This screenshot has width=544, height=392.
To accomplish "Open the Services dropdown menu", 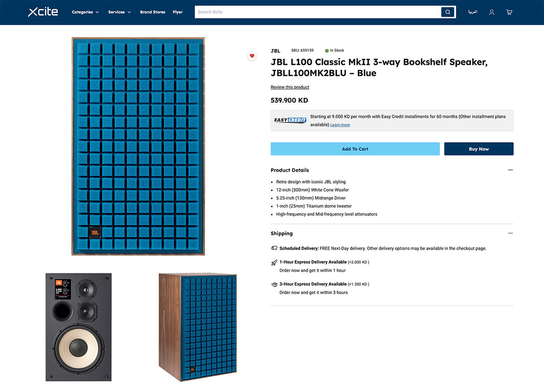I will (119, 12).
